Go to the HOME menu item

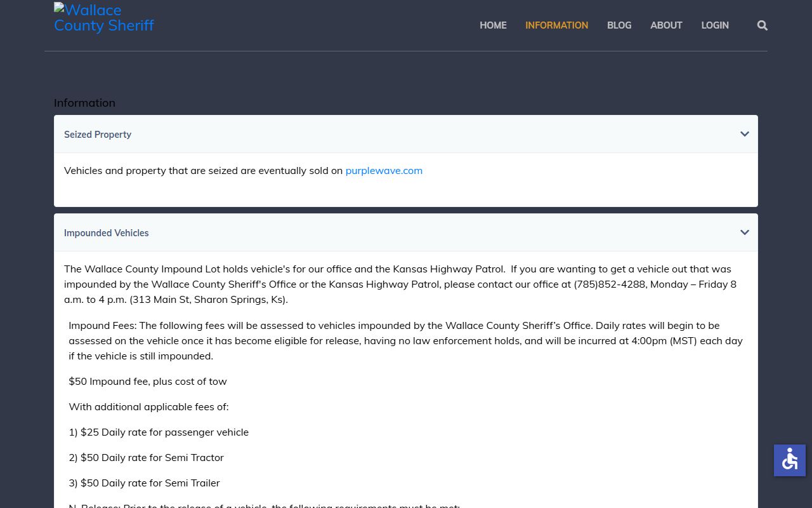tap(493, 25)
